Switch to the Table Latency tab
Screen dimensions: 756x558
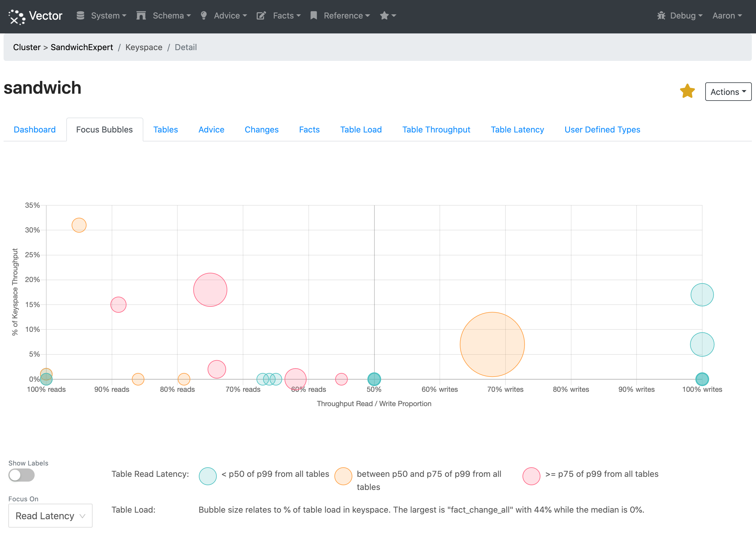click(x=517, y=130)
